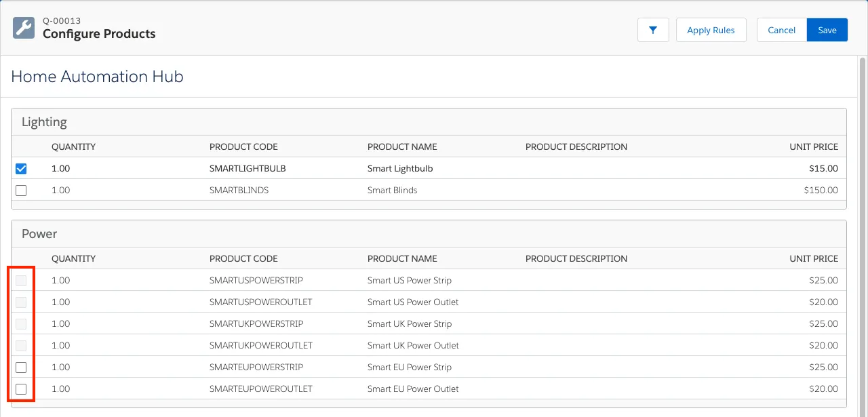868x417 pixels.
Task: Click the Smart Lightbulb quantity field
Action: pos(61,168)
